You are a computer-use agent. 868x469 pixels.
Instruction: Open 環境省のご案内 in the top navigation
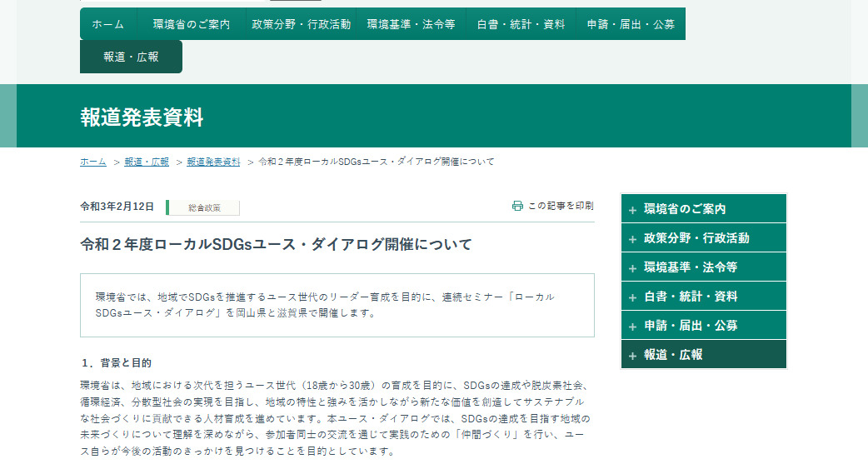pos(191,24)
